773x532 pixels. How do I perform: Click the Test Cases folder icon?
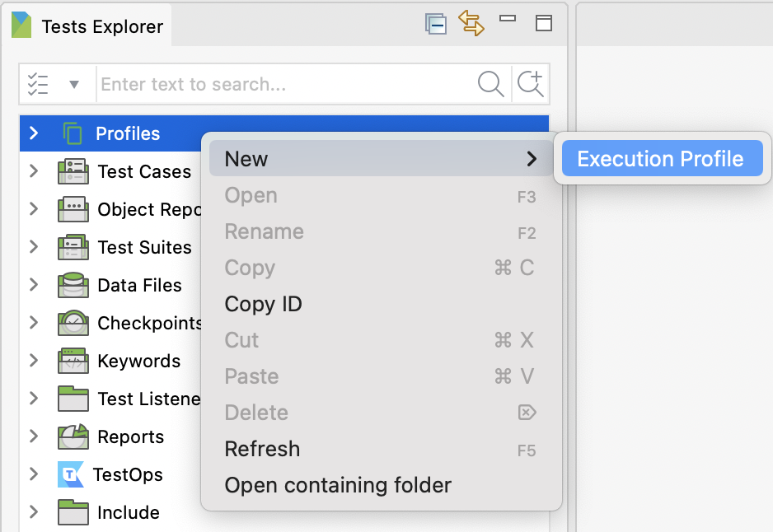click(x=73, y=171)
